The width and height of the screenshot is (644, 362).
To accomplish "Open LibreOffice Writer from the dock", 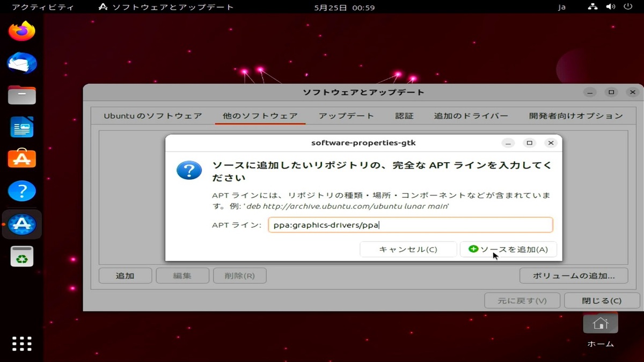I will coord(22,127).
